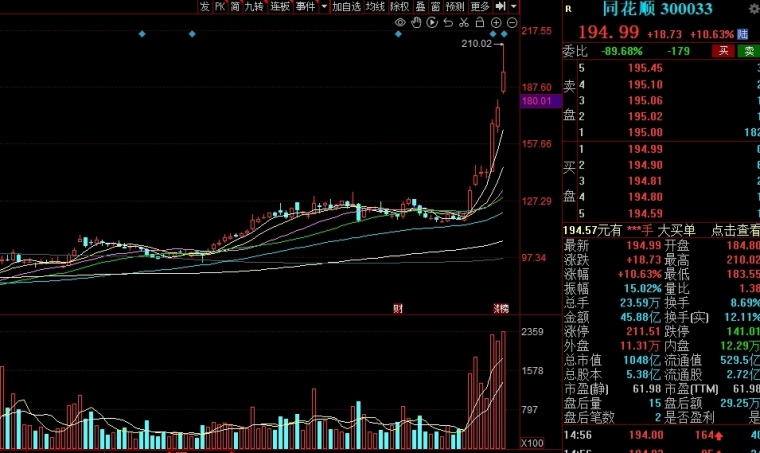
Task: Click the replay playback icon
Action: [432, 22]
